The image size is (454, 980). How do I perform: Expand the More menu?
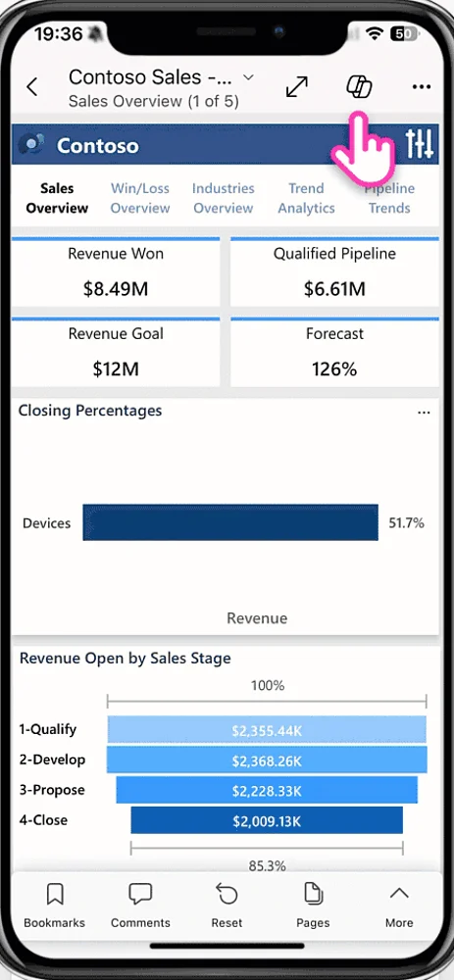click(399, 905)
